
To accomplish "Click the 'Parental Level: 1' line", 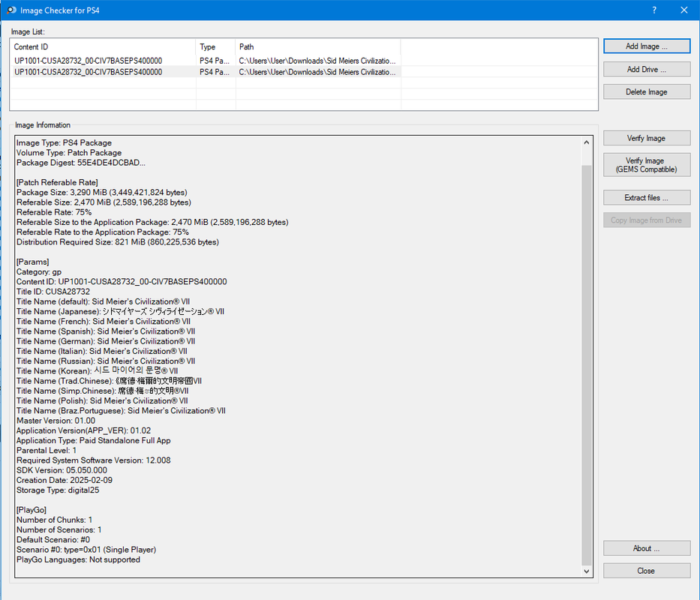I will point(47,451).
